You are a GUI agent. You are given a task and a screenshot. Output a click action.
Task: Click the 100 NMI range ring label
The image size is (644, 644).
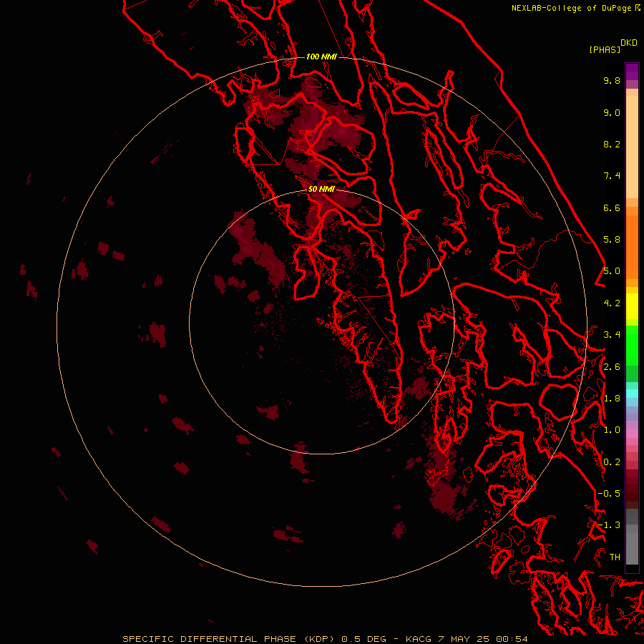coord(321,57)
